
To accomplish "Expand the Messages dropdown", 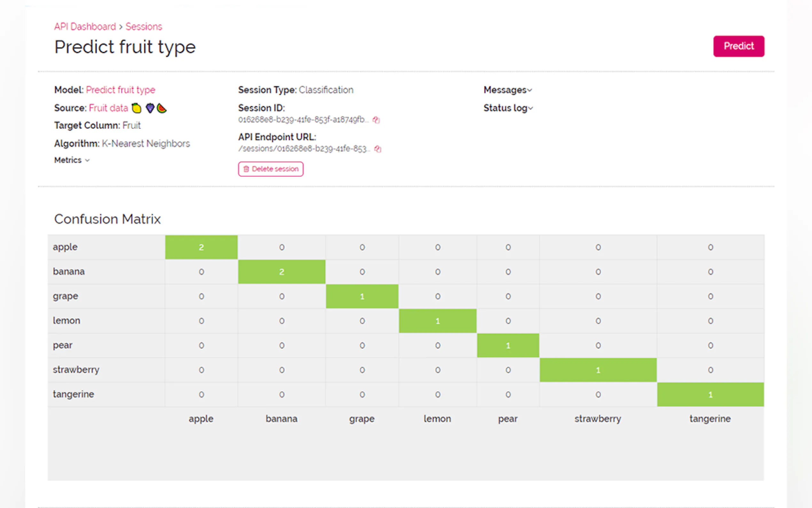I will coord(508,90).
